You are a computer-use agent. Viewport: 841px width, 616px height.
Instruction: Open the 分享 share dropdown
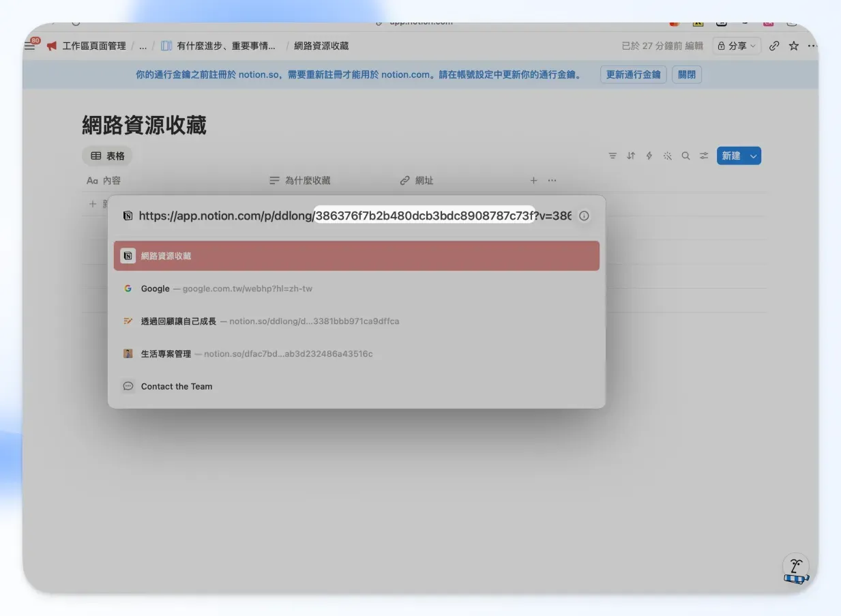[737, 46]
